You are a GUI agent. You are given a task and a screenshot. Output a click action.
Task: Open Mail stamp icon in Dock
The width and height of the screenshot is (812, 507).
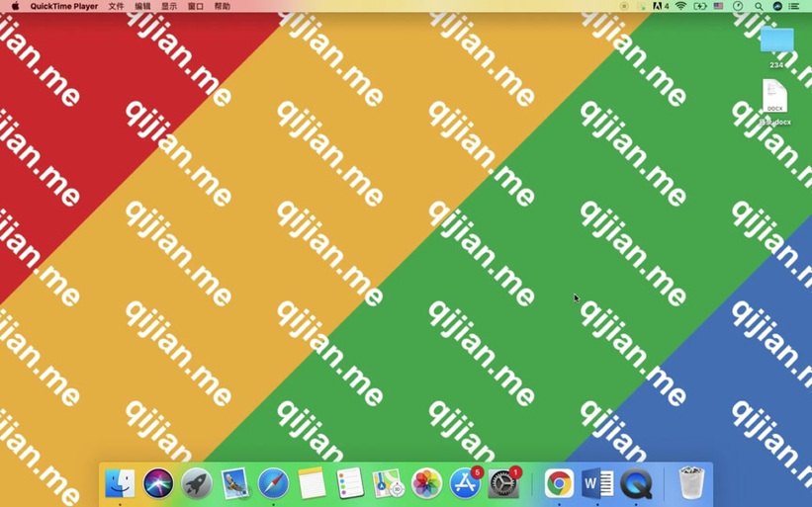234,483
